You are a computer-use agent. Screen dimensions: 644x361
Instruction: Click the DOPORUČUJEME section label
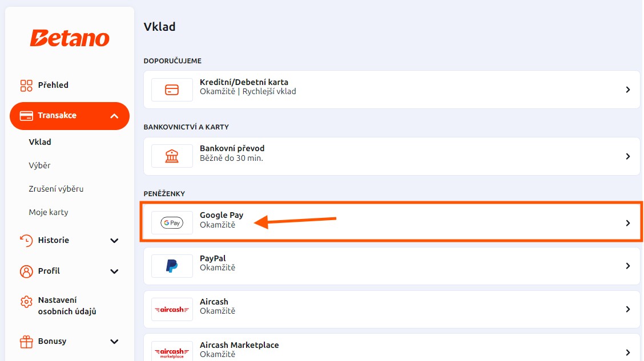pos(172,61)
